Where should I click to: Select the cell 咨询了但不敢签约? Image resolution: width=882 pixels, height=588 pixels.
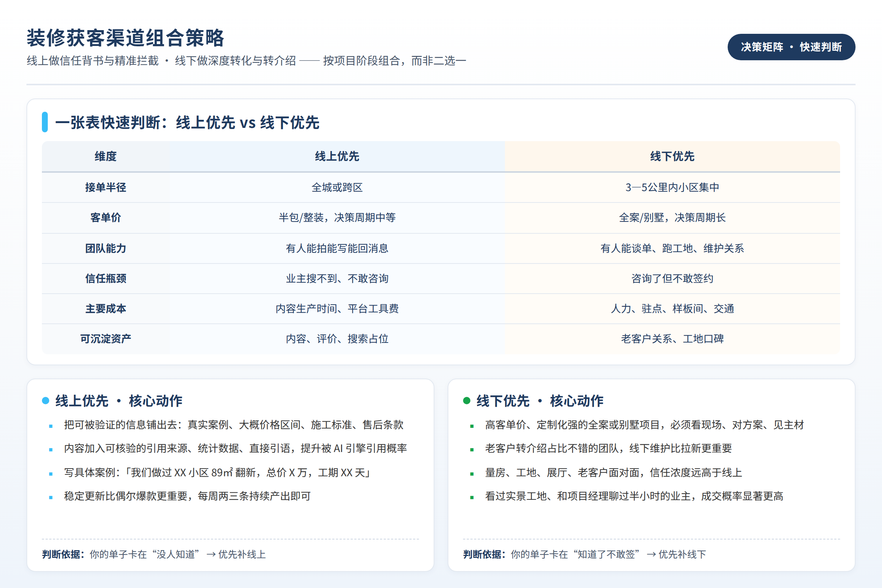672,278
